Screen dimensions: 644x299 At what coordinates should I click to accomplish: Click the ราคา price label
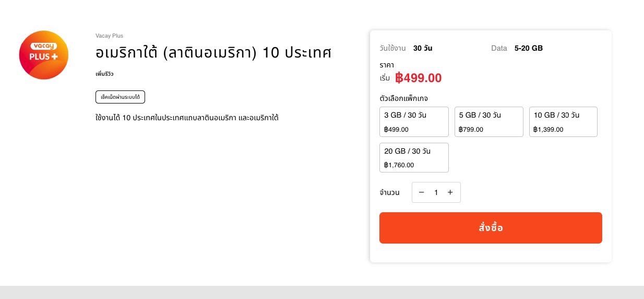click(387, 65)
